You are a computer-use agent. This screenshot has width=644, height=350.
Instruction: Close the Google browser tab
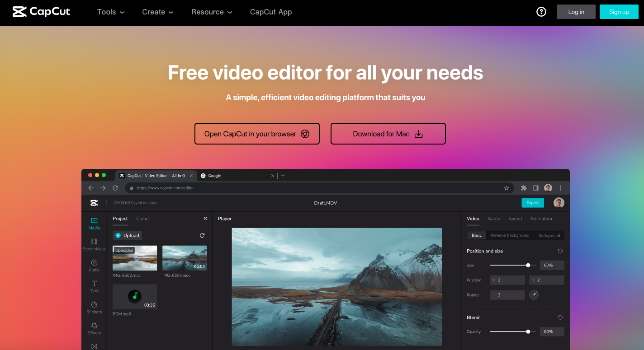(272, 176)
